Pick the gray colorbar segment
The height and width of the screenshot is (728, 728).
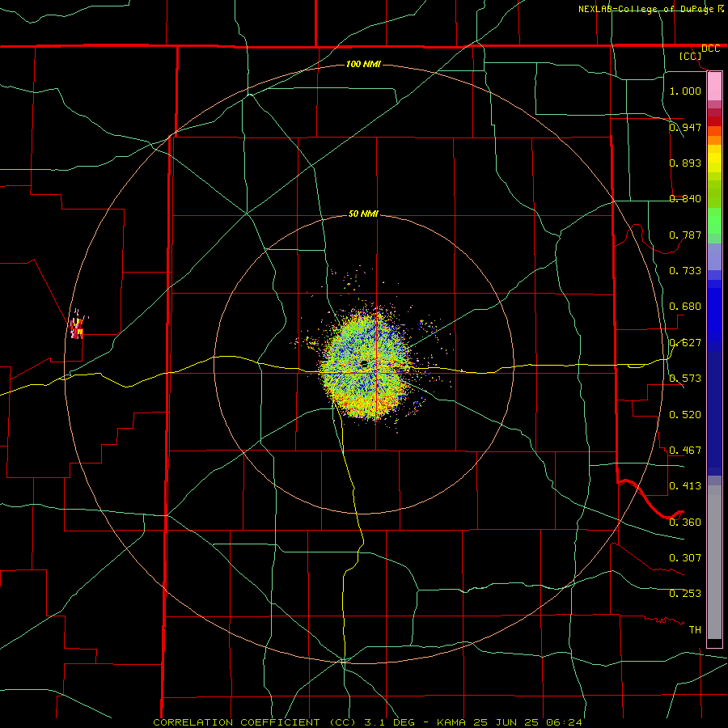click(x=714, y=562)
